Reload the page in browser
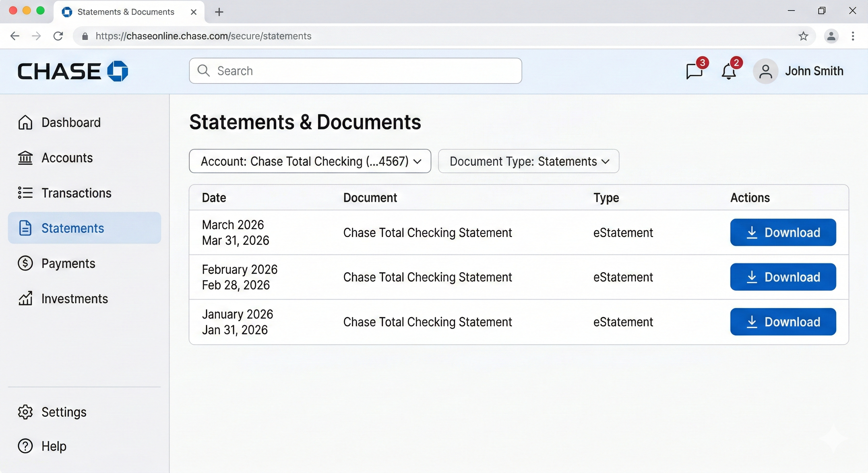 click(58, 36)
